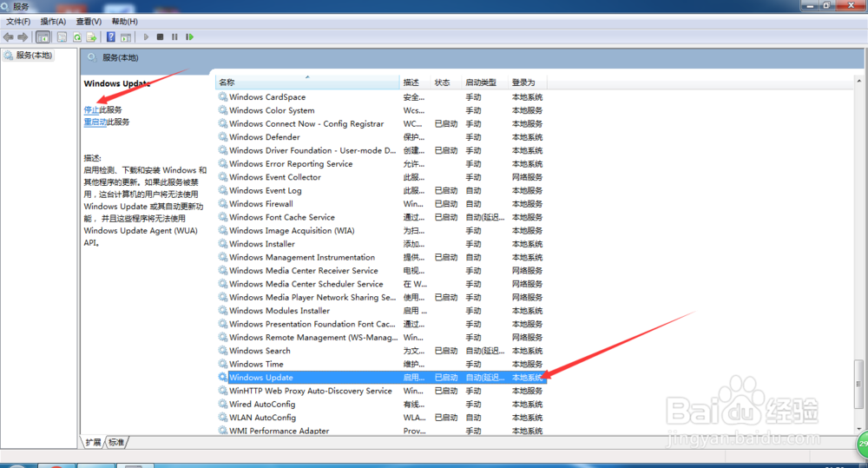This screenshot has width=868, height=468.
Task: Click the Back arrow toolbar icon
Action: click(x=9, y=37)
